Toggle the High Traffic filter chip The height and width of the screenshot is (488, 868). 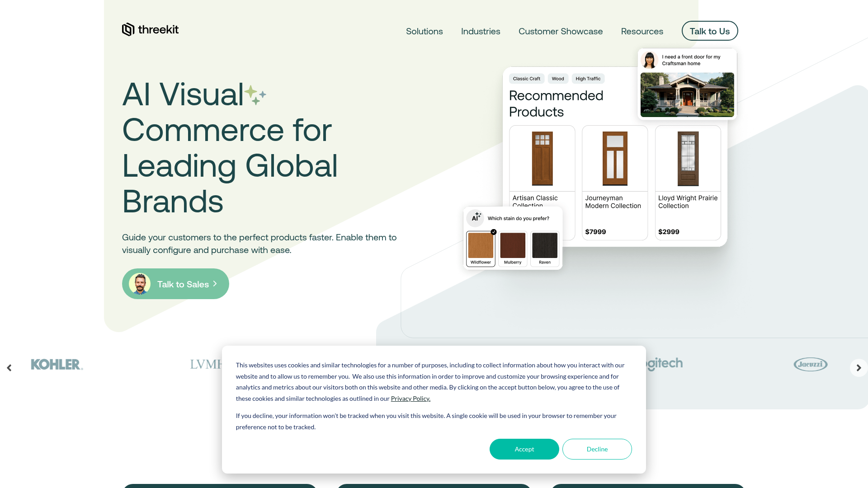point(588,78)
